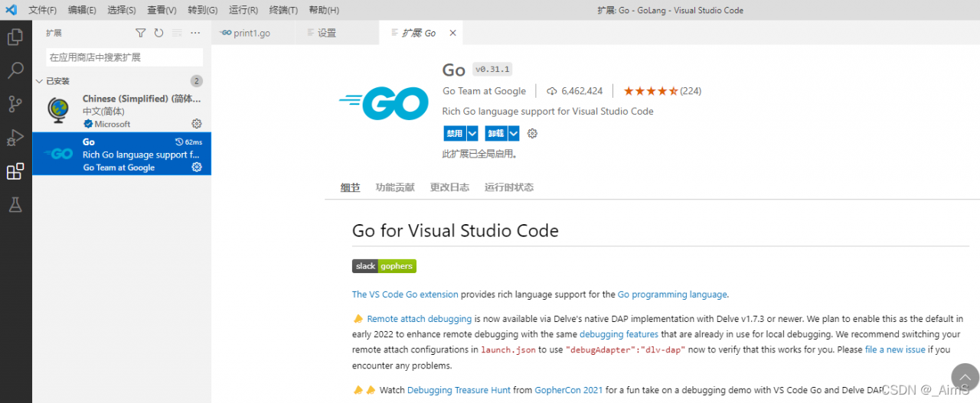Open the Help menu
The width and height of the screenshot is (980, 403).
coord(323,10)
